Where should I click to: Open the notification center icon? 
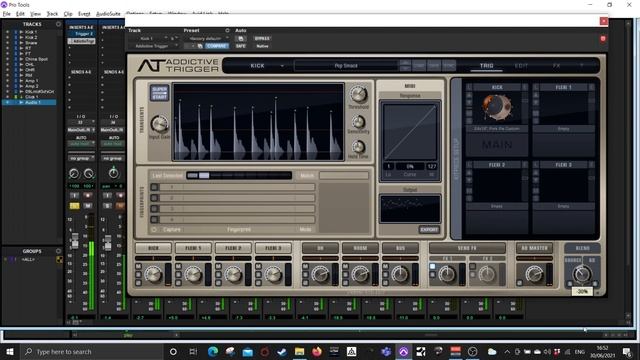(x=627, y=351)
